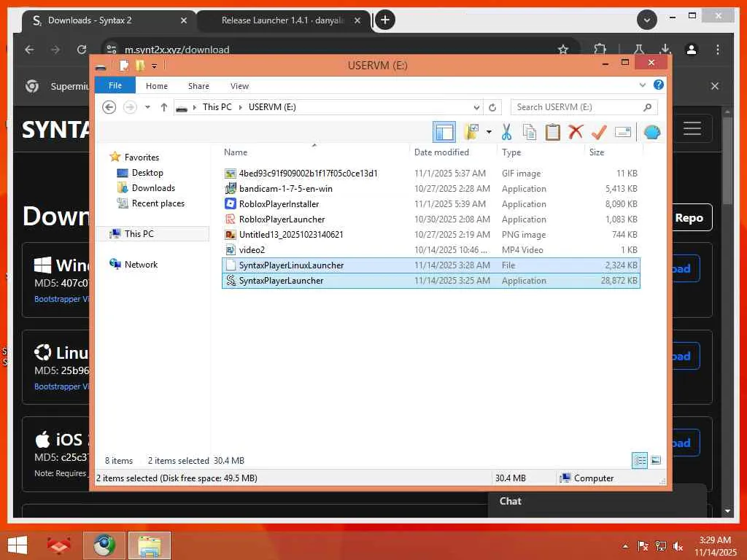
Task: Select the Untitled13_20251023140621 PNG file
Action: (430, 234)
